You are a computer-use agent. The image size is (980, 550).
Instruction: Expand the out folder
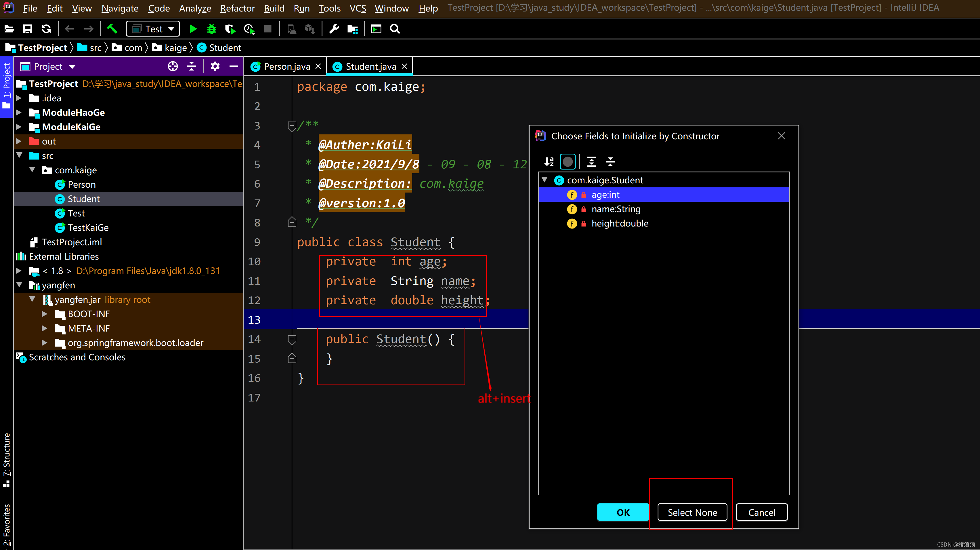pos(19,141)
